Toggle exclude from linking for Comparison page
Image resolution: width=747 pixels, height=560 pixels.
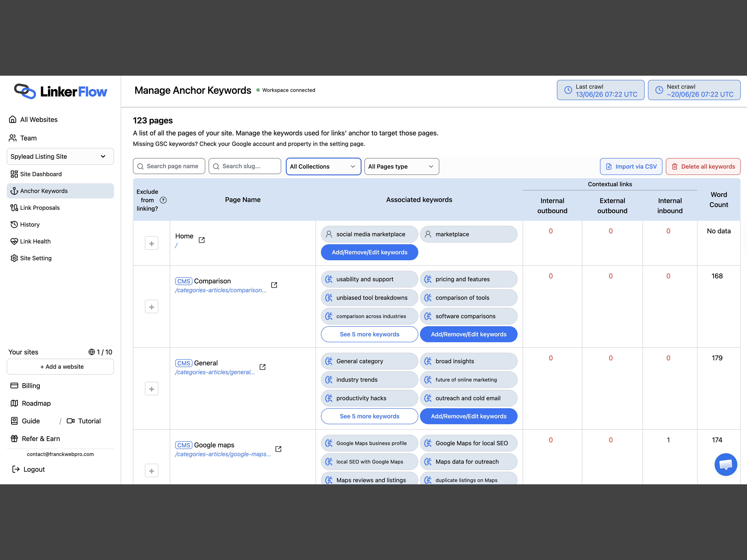[x=152, y=307]
